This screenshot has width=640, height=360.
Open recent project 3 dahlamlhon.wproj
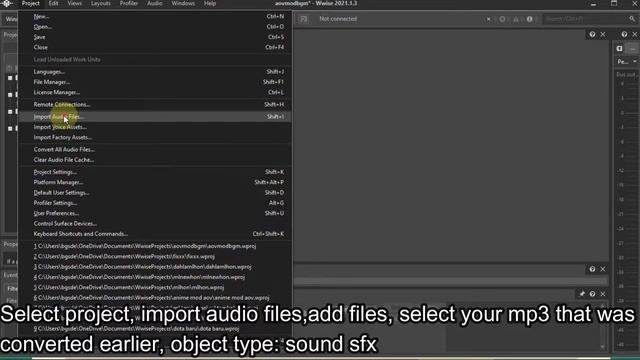tap(155, 267)
